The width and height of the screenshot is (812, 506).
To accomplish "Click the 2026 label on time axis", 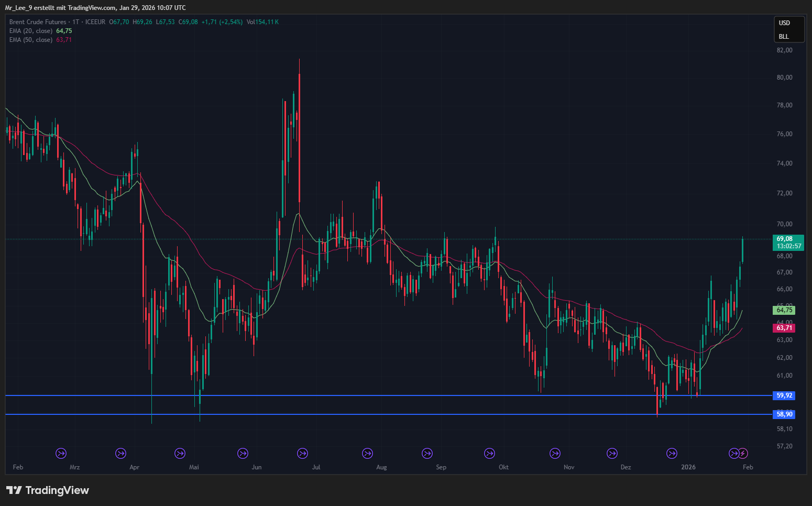I will tap(688, 467).
